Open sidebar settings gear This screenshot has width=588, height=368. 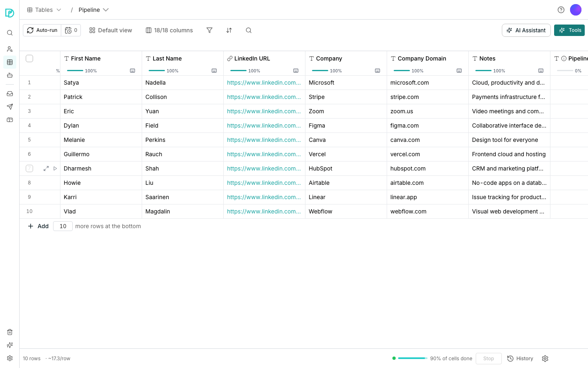pyautogui.click(x=10, y=358)
